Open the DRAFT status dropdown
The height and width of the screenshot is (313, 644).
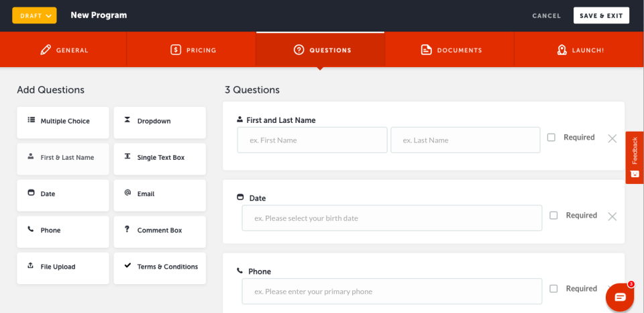pyautogui.click(x=34, y=15)
